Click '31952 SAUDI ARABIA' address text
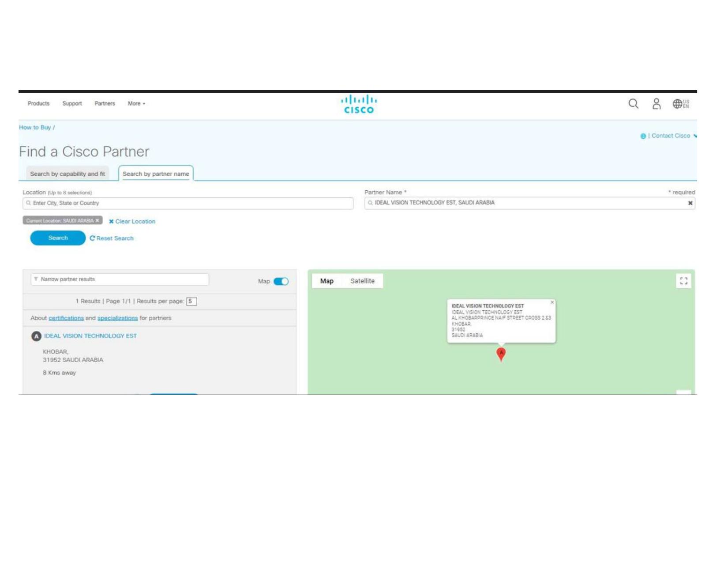Image resolution: width=728 pixels, height=563 pixels. [x=73, y=360]
